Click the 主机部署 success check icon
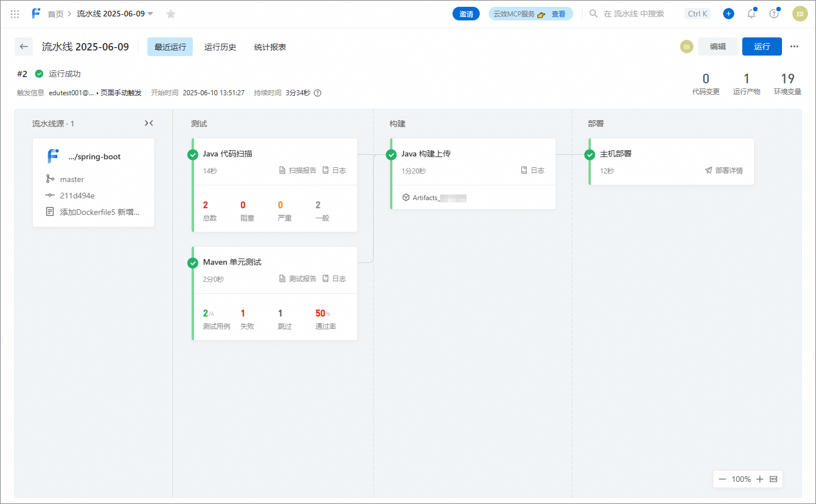This screenshot has width=816, height=504. click(x=590, y=155)
